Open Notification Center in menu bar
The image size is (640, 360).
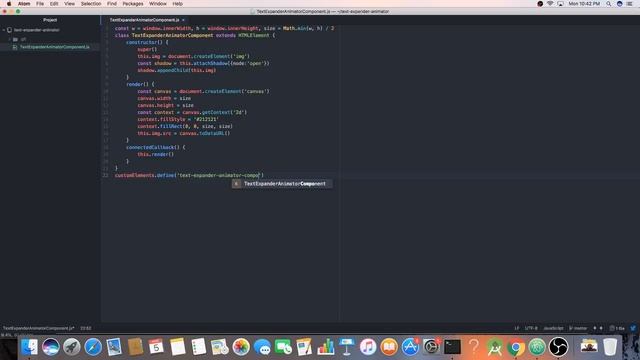click(629, 4)
